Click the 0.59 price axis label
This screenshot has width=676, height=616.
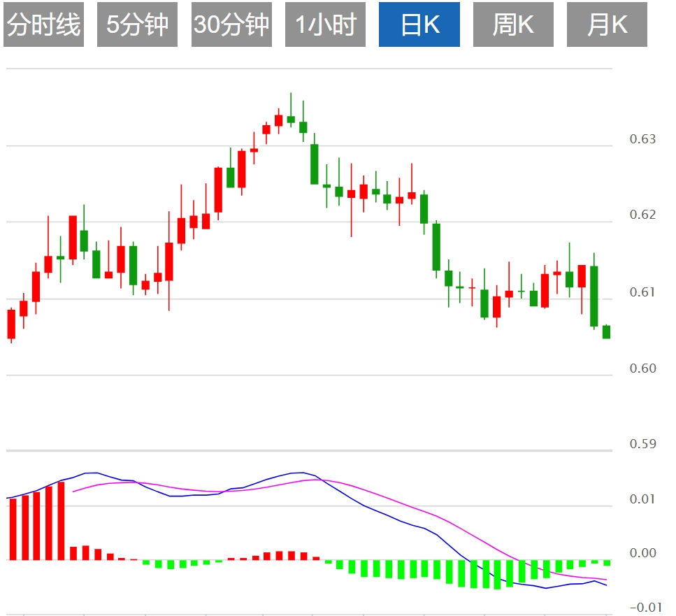coord(642,443)
